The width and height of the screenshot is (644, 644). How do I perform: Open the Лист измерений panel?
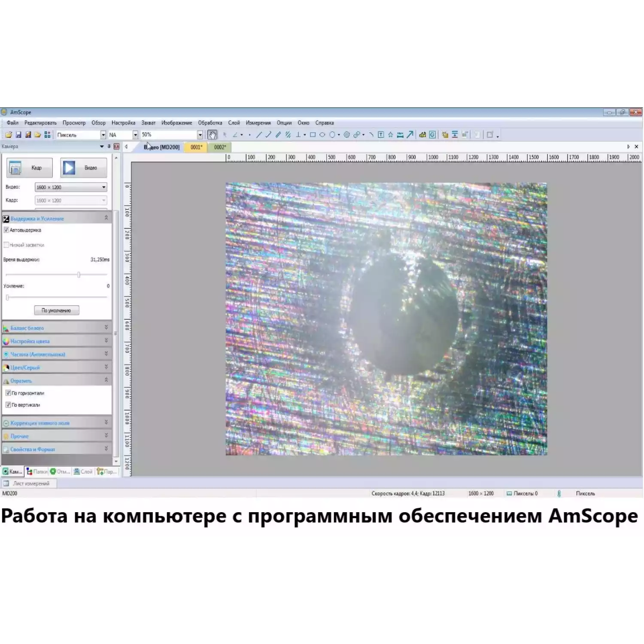(31, 483)
